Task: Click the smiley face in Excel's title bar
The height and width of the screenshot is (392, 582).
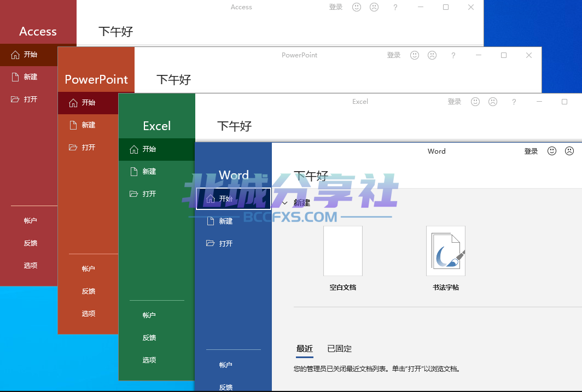Action: pyautogui.click(x=475, y=102)
